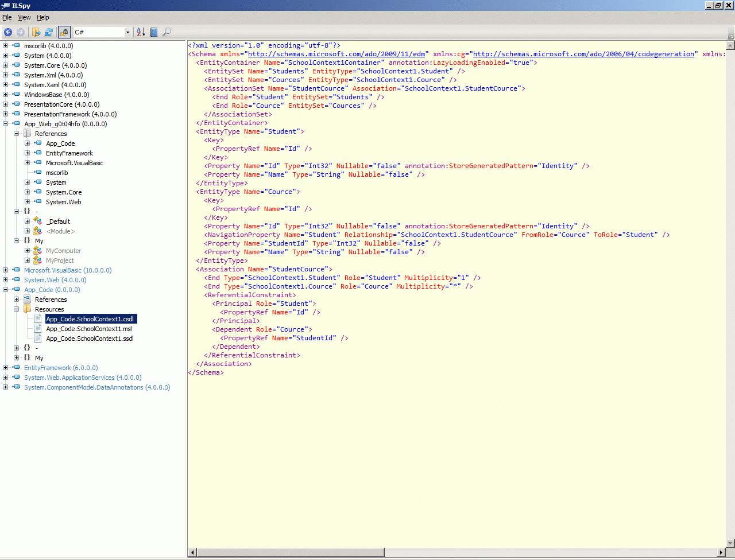735x560 pixels.
Task: Click the PropertyRef Name="StudentId" line
Action: (284, 338)
